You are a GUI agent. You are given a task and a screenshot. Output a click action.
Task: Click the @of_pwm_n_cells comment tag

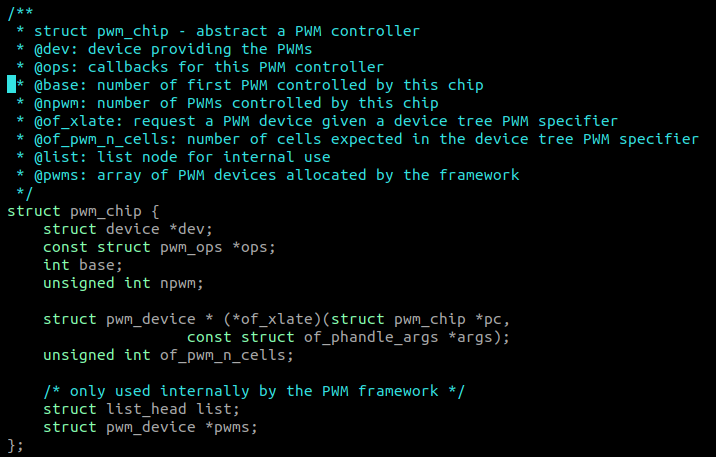[101, 139]
